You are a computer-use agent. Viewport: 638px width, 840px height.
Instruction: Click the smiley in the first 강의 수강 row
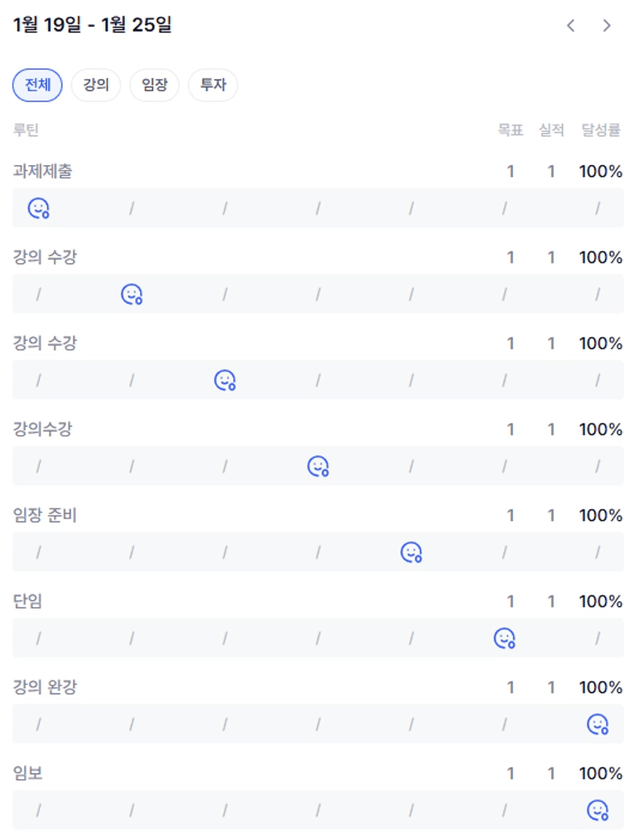click(x=132, y=294)
